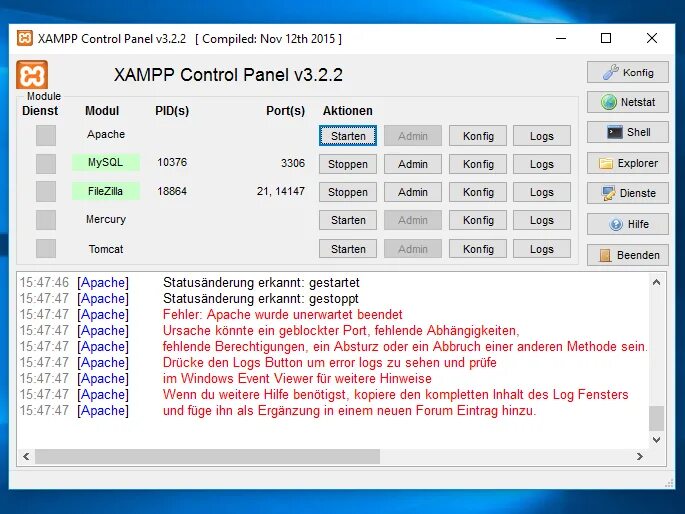Click the horizontal log scrollbar thumb
685x514 pixels.
(x=207, y=456)
